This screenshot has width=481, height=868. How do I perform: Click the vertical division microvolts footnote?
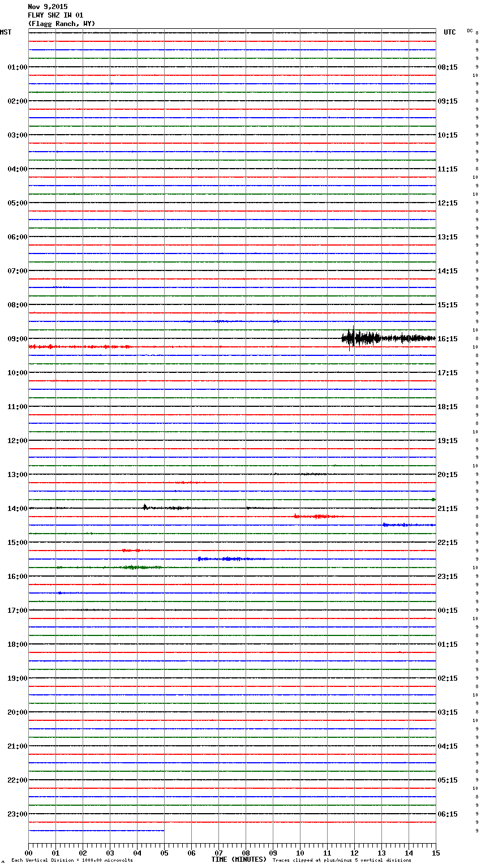72,861
